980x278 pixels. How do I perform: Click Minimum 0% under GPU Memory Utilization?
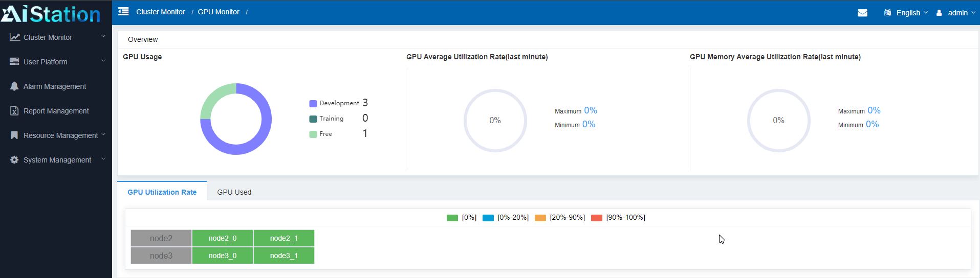[x=859, y=124]
